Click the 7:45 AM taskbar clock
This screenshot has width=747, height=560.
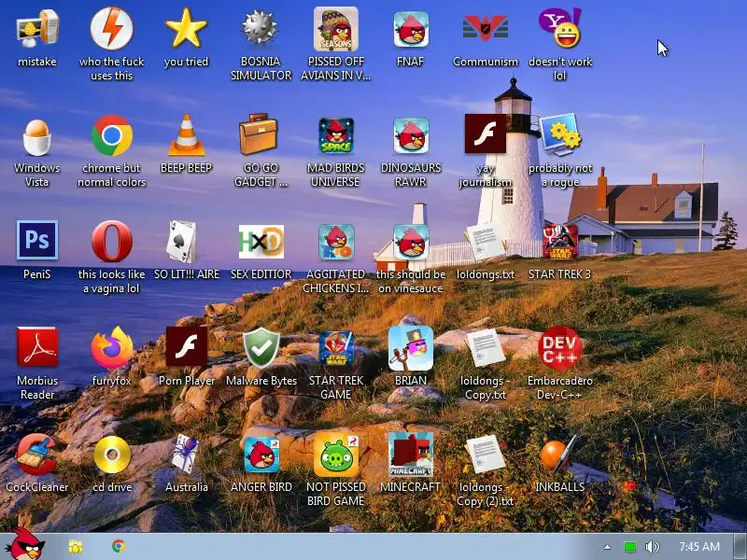[x=698, y=546]
